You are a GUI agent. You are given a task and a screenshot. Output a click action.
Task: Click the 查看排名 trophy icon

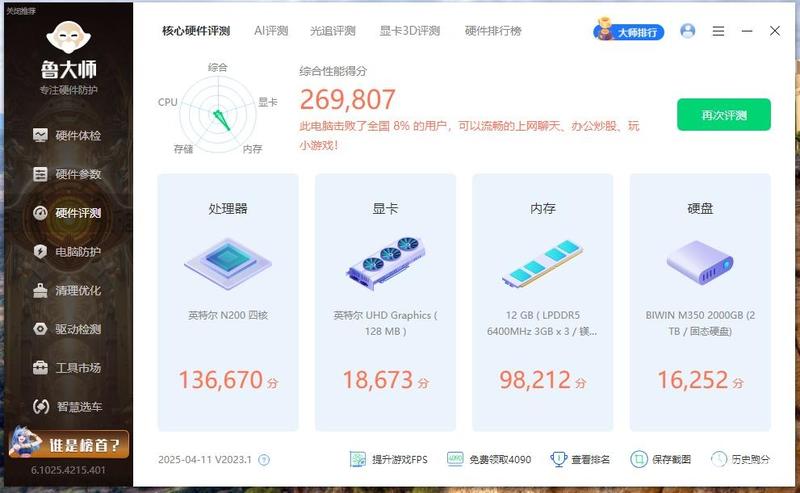pyautogui.click(x=559, y=459)
